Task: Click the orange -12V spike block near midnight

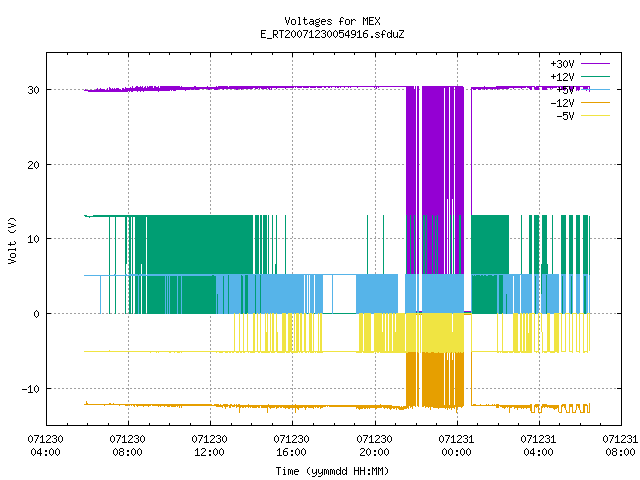Action: [x=443, y=380]
